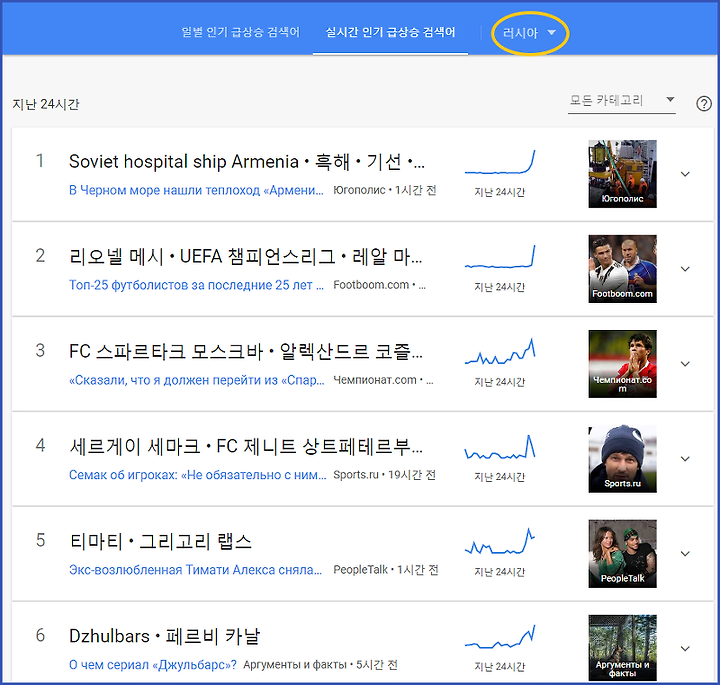Open the «Сказали, что я должен перейти link

(197, 380)
